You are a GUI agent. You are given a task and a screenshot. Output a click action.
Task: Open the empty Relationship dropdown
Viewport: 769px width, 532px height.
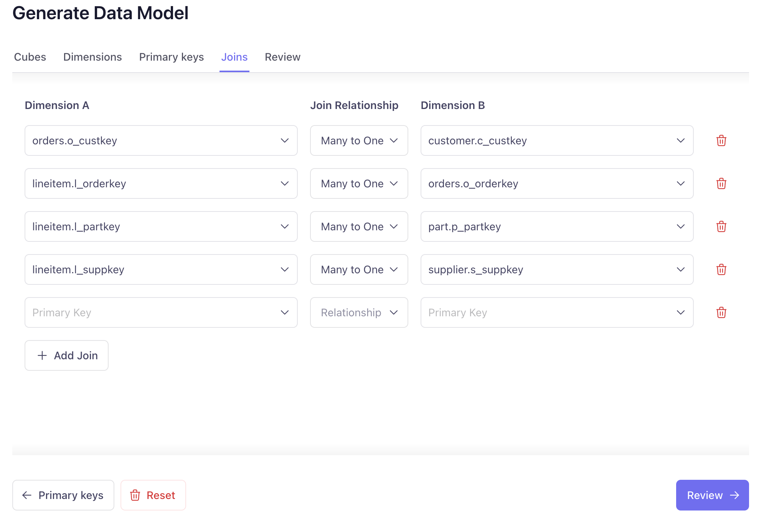pos(359,312)
